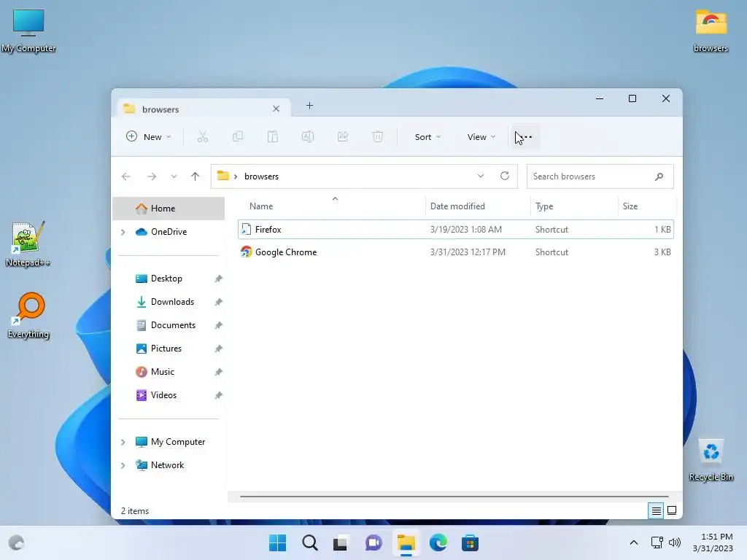This screenshot has height=560, width=747.
Task: Launch Microsoft Edge from taskbar
Action: pos(438,542)
